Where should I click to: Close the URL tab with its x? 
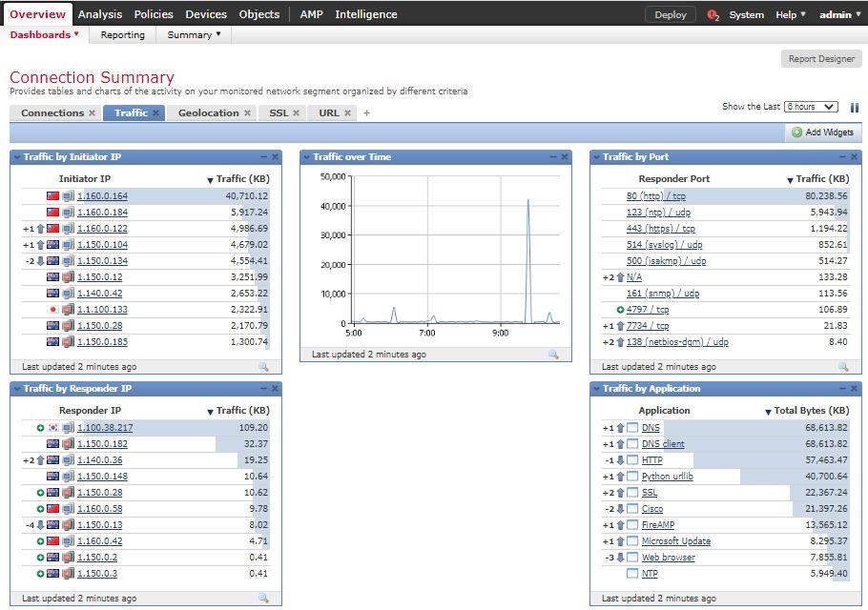tap(347, 112)
